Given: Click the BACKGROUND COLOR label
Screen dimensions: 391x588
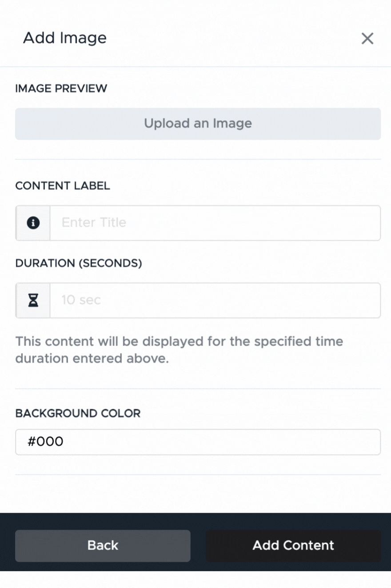Looking at the screenshot, I should point(78,413).
